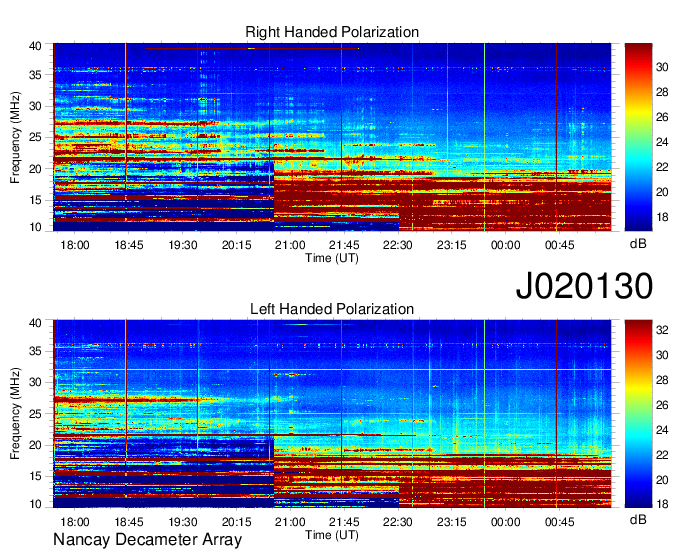Click the Left Handed panel's color bar
Screen dimensions: 680x552
click(638, 414)
